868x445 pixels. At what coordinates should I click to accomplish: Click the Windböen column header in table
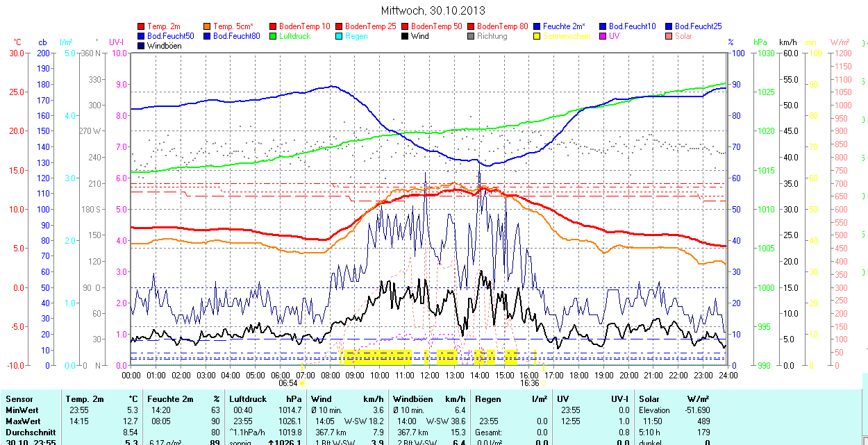click(413, 399)
